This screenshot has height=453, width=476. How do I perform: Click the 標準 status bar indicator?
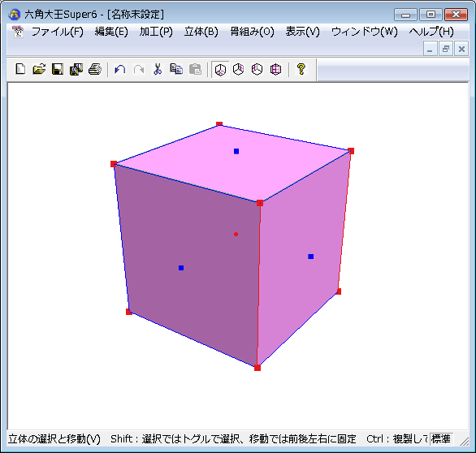[441, 439]
